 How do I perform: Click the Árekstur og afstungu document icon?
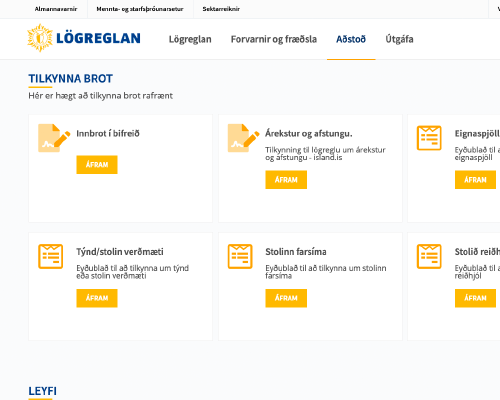pyautogui.click(x=243, y=138)
